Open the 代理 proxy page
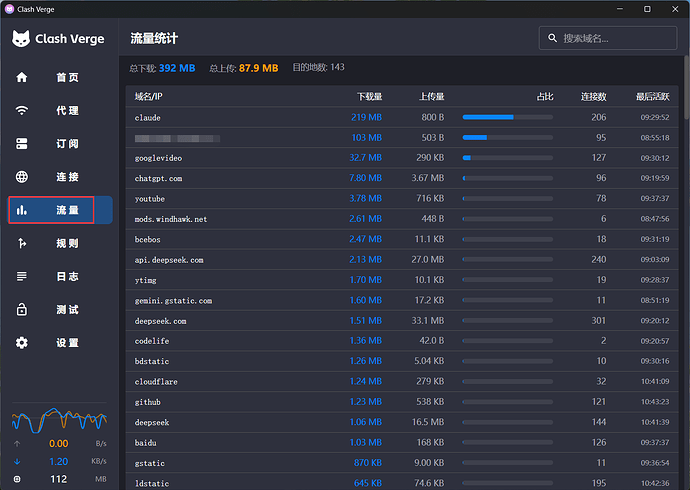This screenshot has height=490, width=690. (x=60, y=110)
